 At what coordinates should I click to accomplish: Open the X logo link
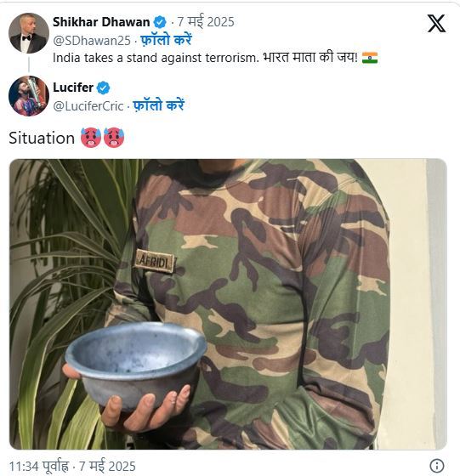pos(437,23)
